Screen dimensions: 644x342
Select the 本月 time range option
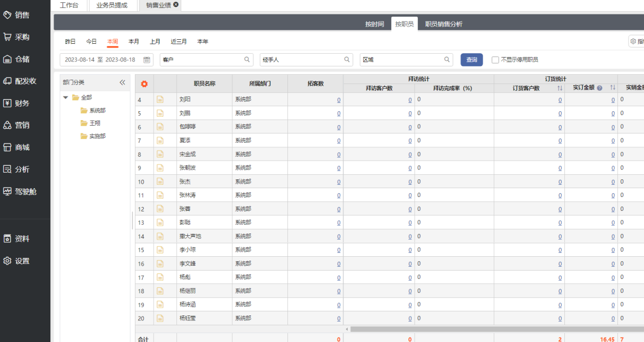point(134,42)
